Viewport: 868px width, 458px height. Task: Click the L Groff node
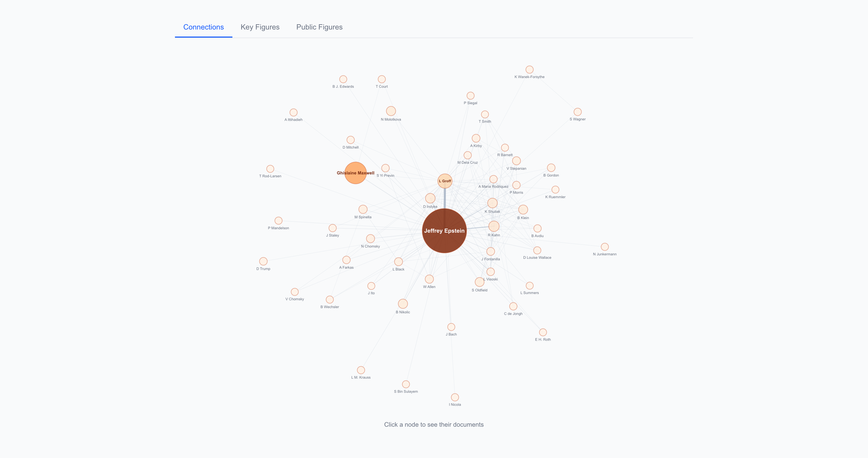click(x=445, y=181)
